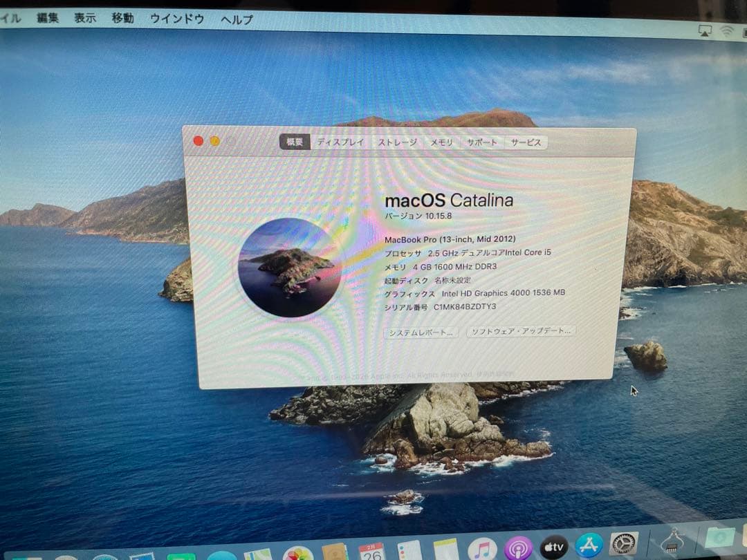Viewport: 747px width, 560px height.
Task: Click the memory line 4 GB 1600 MHz DDR3
Action: pyautogui.click(x=440, y=267)
